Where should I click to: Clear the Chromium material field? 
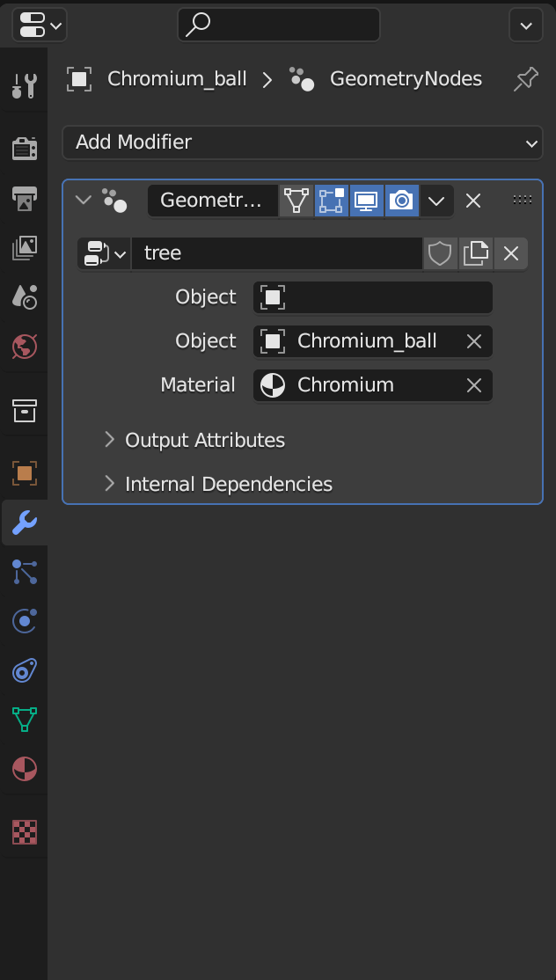[474, 385]
